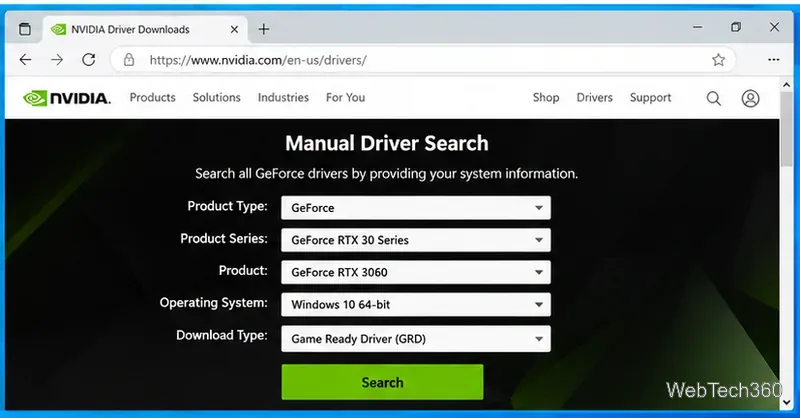Go back with the browser back arrow
The image size is (800, 418).
click(x=26, y=60)
